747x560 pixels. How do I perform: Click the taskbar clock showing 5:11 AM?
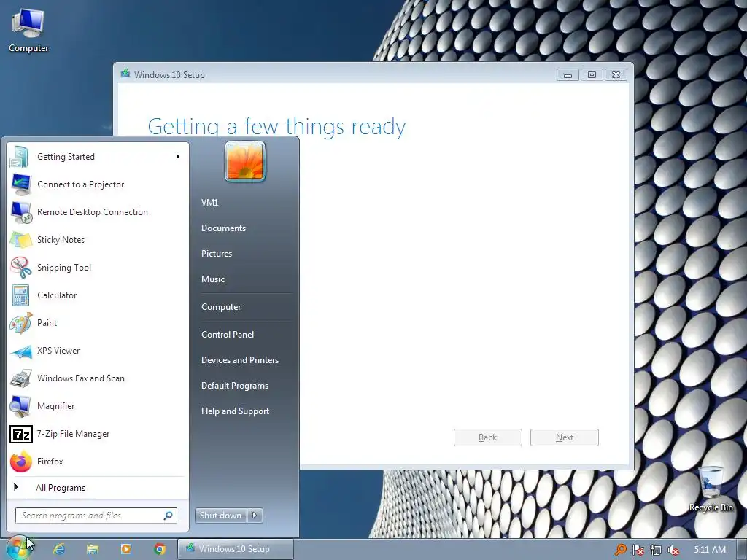coord(710,550)
